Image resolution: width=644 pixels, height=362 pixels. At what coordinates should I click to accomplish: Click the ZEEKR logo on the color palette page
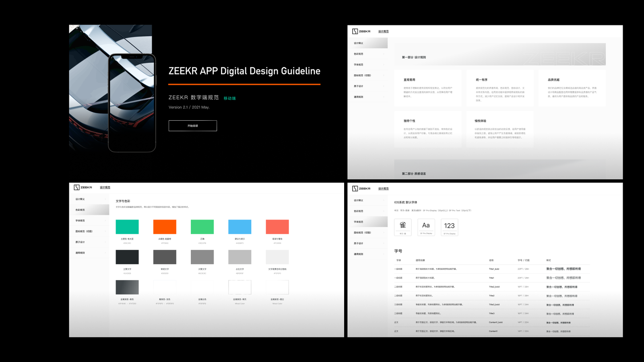(83, 187)
